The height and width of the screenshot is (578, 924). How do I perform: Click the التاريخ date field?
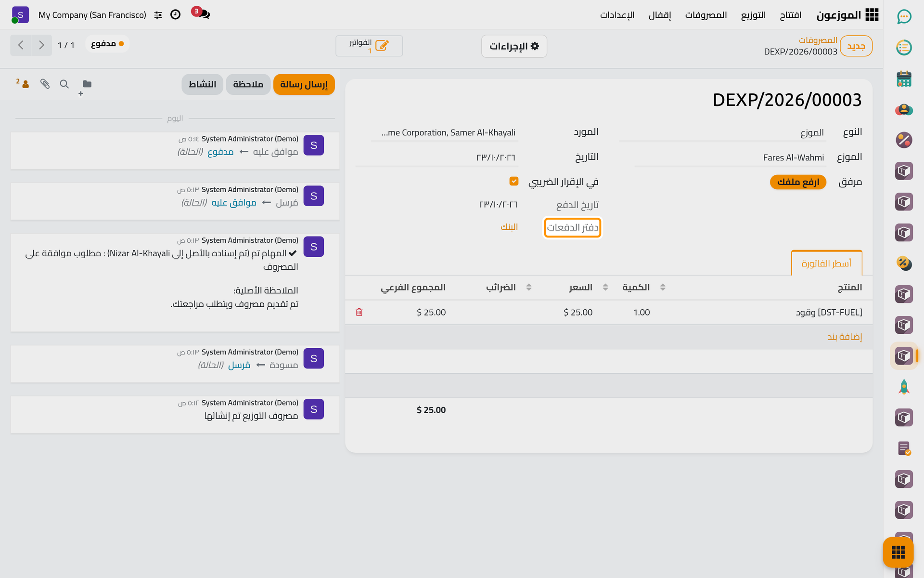pyautogui.click(x=437, y=158)
